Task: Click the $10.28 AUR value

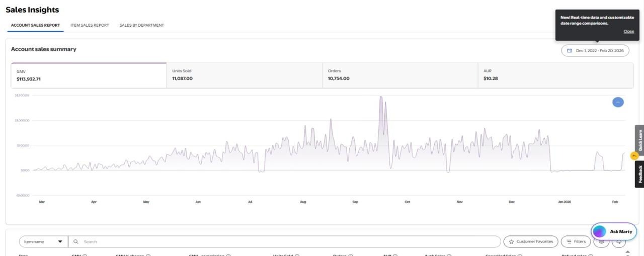Action: click(491, 78)
